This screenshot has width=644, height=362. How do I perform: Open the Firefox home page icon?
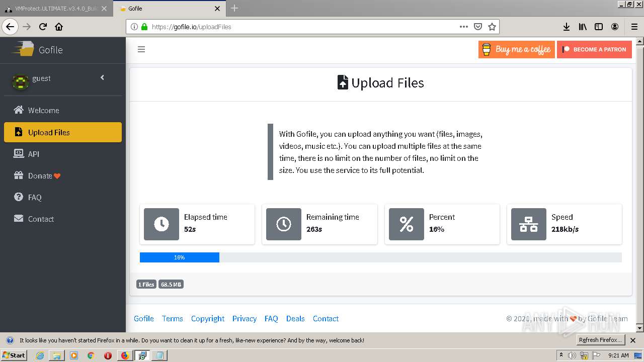pyautogui.click(x=59, y=27)
